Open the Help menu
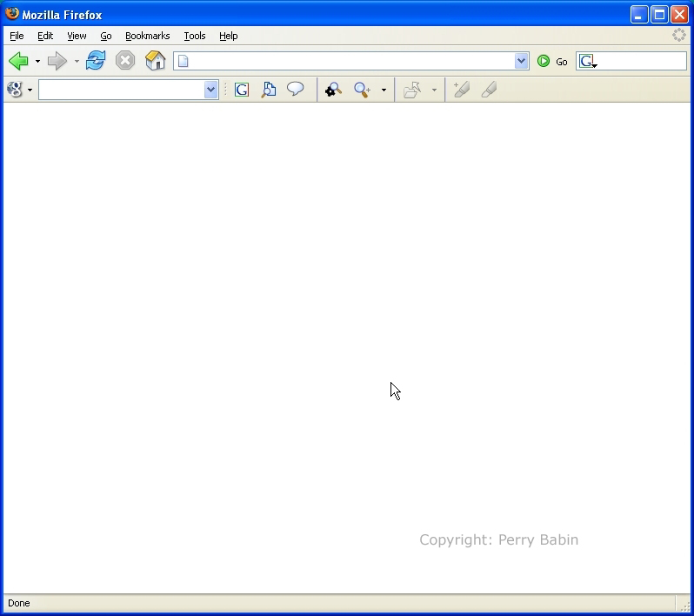694x616 pixels. pos(229,36)
